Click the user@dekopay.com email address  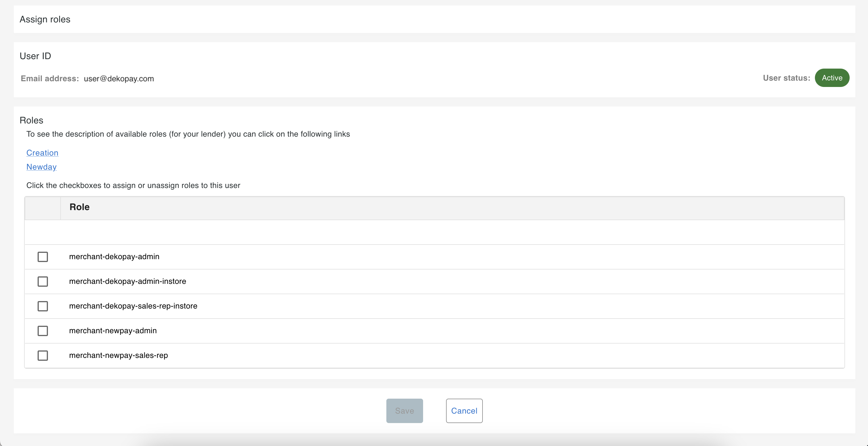click(119, 78)
